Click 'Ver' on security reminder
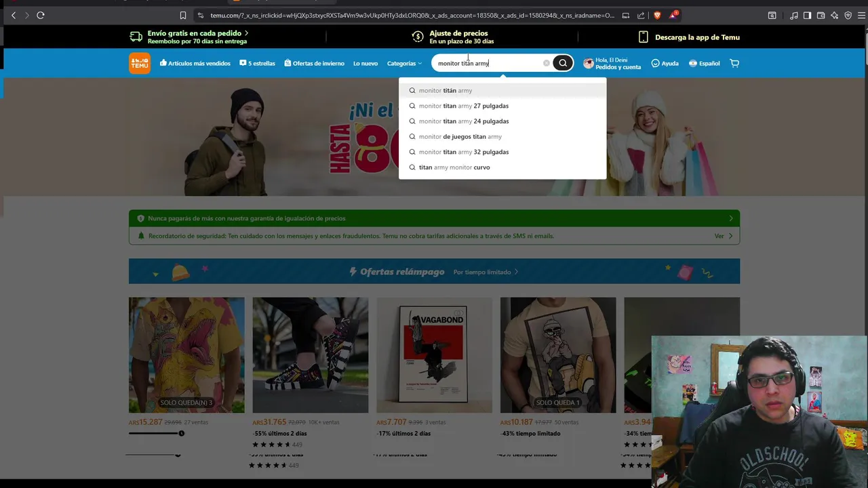 pyautogui.click(x=724, y=236)
